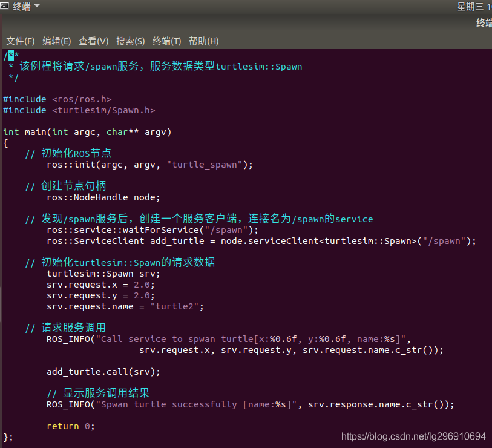Click the #include <ros/ros.h> line
Image resolution: width=492 pixels, height=448 pixels.
[57, 99]
